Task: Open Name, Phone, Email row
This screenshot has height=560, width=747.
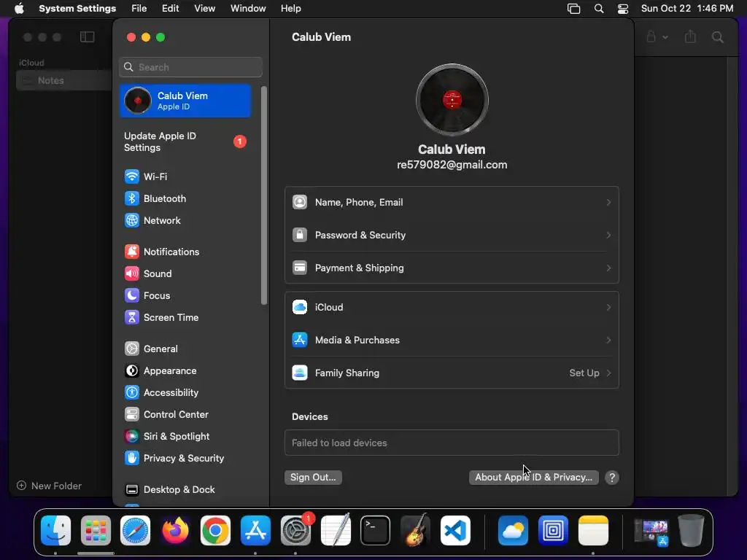Action: (x=452, y=203)
